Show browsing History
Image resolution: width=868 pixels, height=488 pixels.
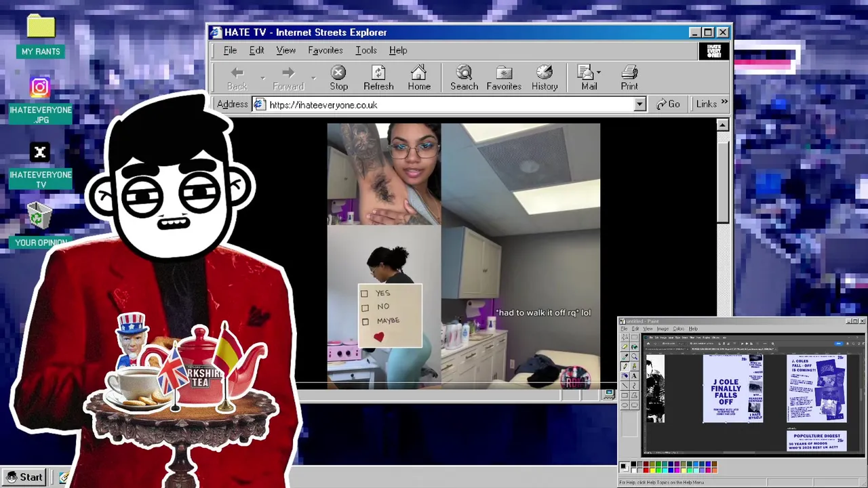tap(545, 78)
